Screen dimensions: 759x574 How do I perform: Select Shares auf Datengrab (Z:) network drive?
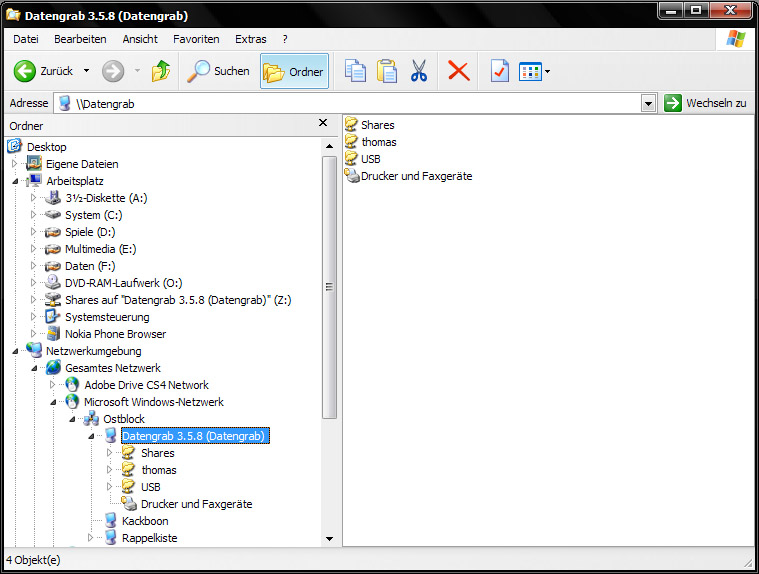point(178,300)
